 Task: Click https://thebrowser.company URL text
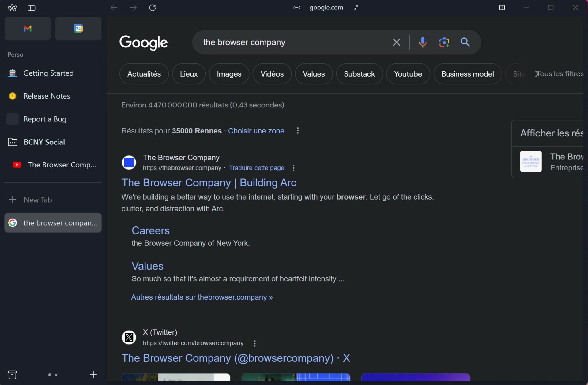pyautogui.click(x=182, y=168)
